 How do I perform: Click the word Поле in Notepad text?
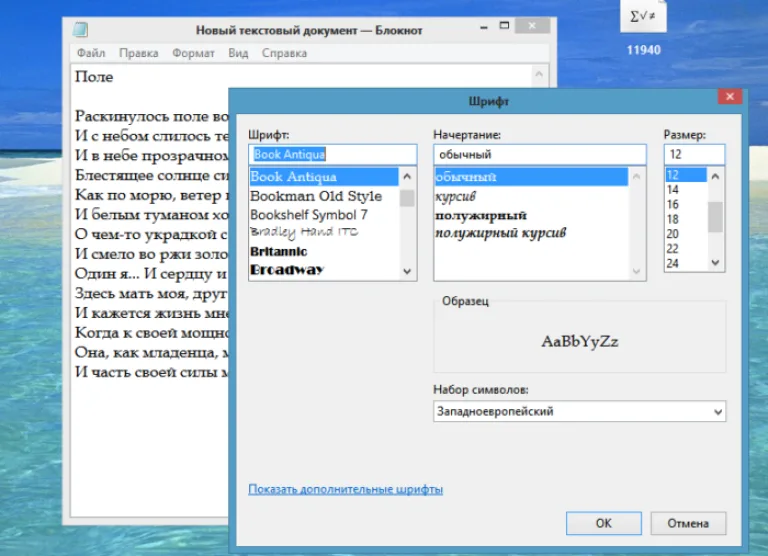point(94,77)
